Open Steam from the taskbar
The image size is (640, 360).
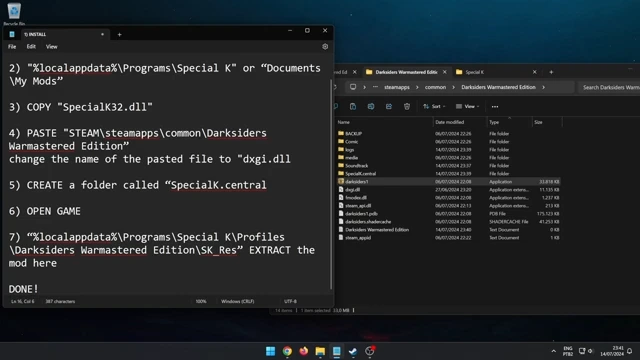tap(353, 351)
